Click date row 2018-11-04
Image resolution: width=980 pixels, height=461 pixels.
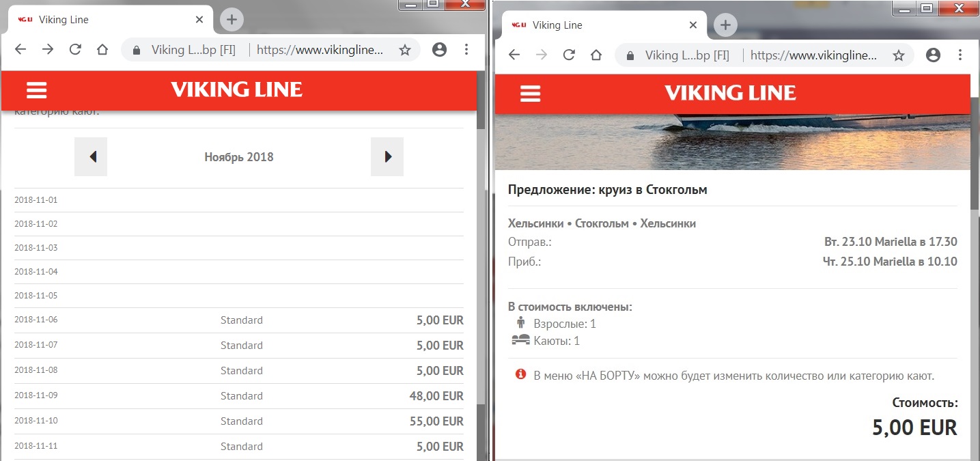pyautogui.click(x=239, y=272)
